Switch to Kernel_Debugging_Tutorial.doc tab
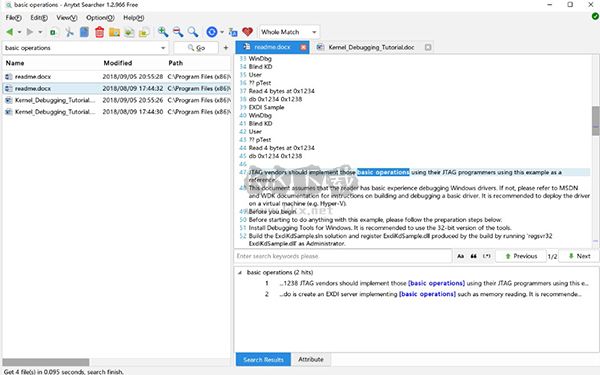The image size is (600, 375). coord(371,47)
